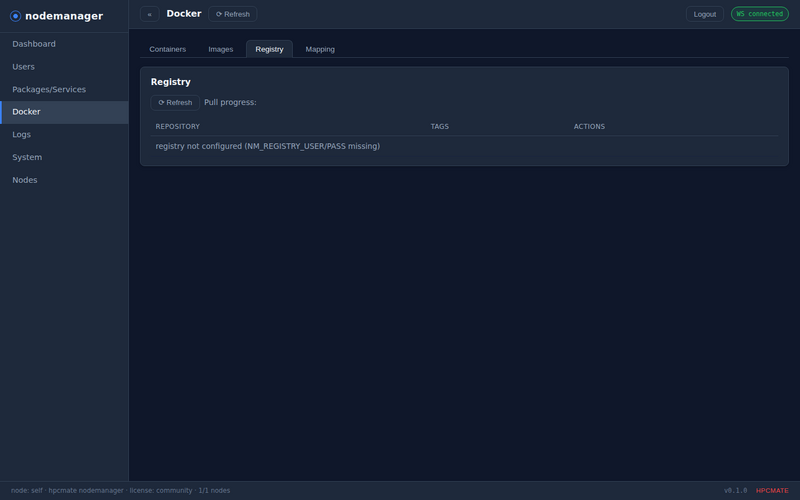This screenshot has height=500, width=800.
Task: Go to Users in the sidebar
Action: click(x=64, y=67)
